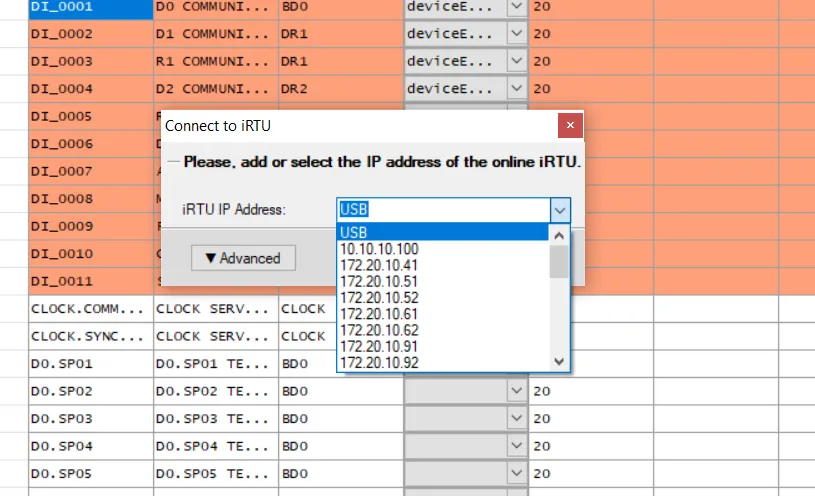Expand the Advanced options button
This screenshot has height=496, width=815.
(x=243, y=258)
